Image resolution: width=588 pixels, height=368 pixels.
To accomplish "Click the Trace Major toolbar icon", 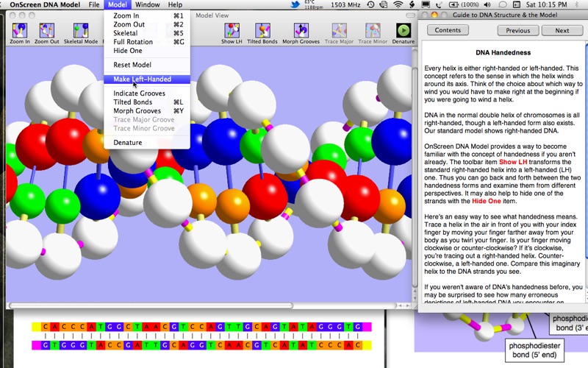I will [339, 33].
